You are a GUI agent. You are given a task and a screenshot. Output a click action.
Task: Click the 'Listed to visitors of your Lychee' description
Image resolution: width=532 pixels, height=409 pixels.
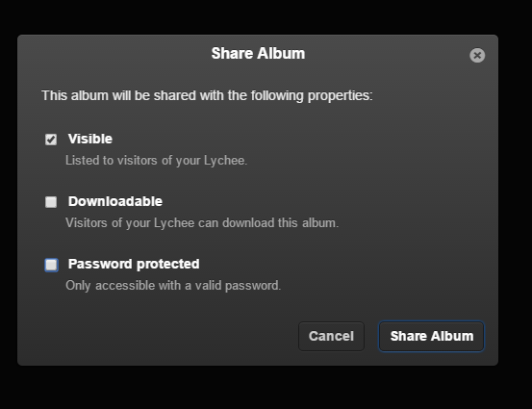156,160
